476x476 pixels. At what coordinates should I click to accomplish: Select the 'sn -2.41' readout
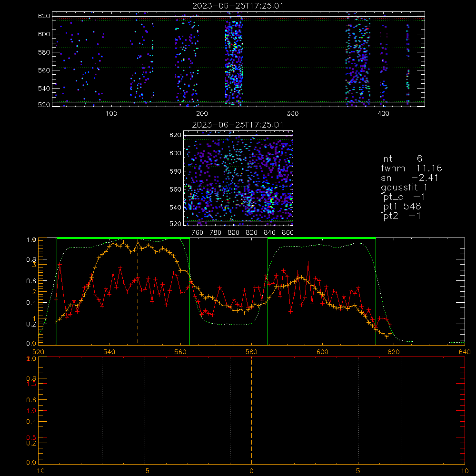pyautogui.click(x=409, y=178)
